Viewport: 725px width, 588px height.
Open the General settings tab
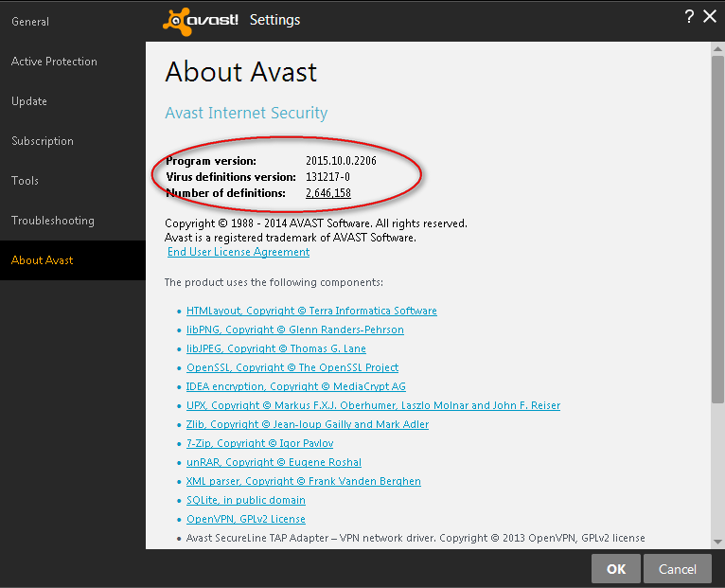tap(30, 22)
